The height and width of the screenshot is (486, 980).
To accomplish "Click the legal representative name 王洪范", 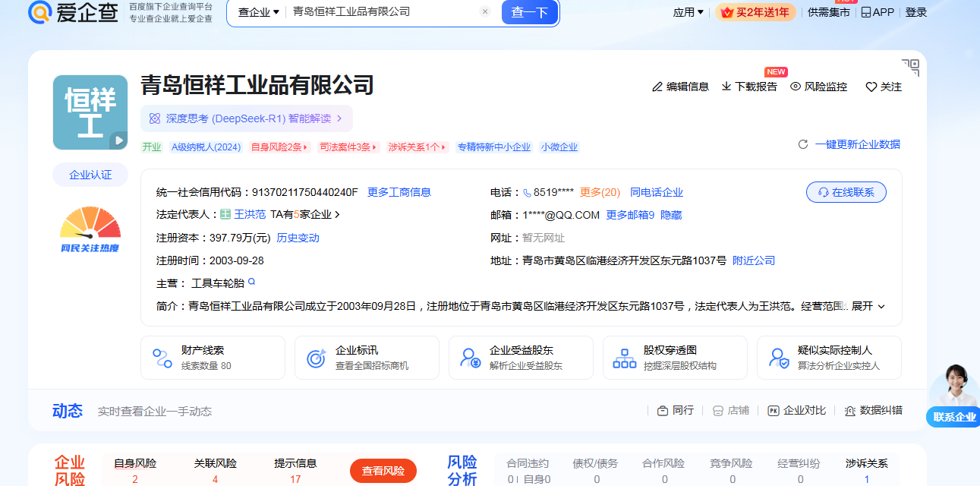I will [x=250, y=215].
